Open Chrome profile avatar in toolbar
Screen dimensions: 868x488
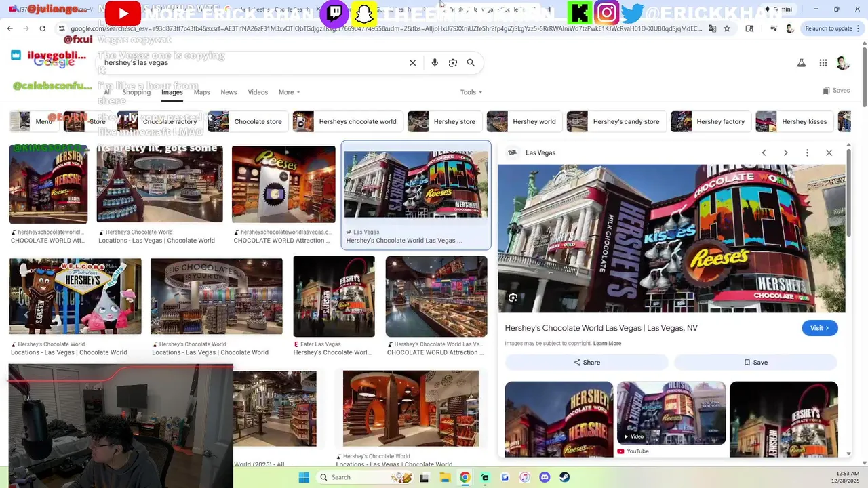coord(789,28)
